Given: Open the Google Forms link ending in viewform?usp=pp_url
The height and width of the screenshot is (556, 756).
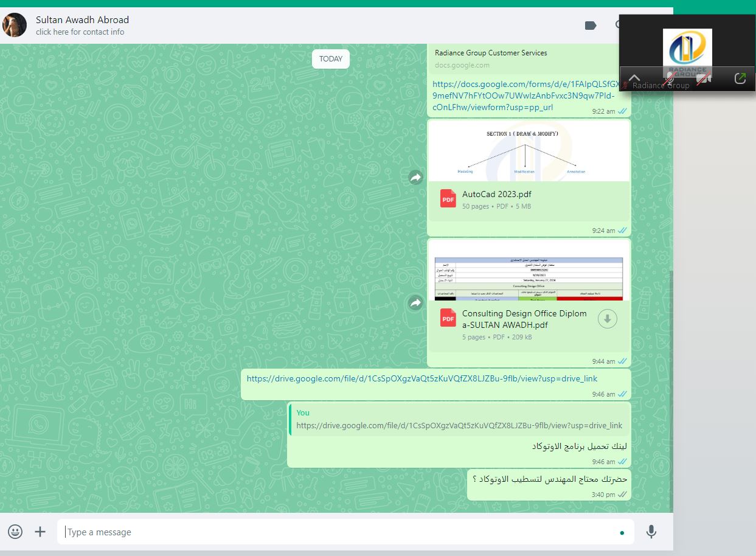Looking at the screenshot, I should 526,96.
